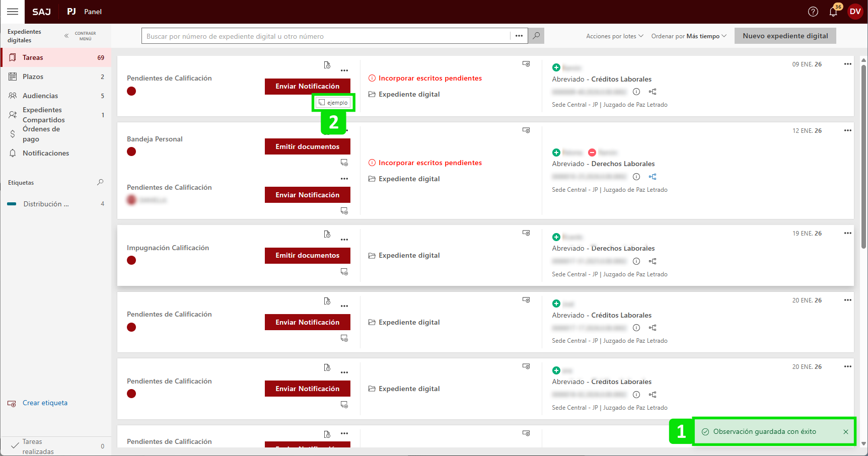Dismiss the Observación guardada con éxito toast
This screenshot has width=868, height=456.
pyautogui.click(x=846, y=432)
